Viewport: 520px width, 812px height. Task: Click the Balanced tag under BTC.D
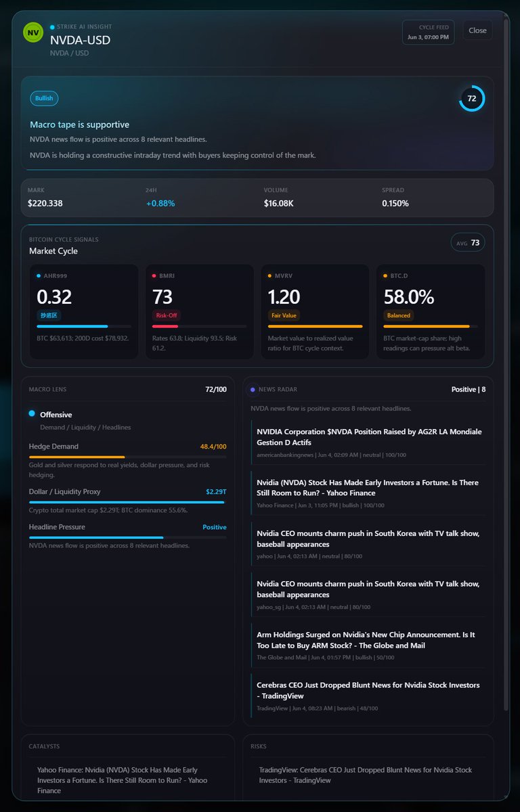[399, 315]
